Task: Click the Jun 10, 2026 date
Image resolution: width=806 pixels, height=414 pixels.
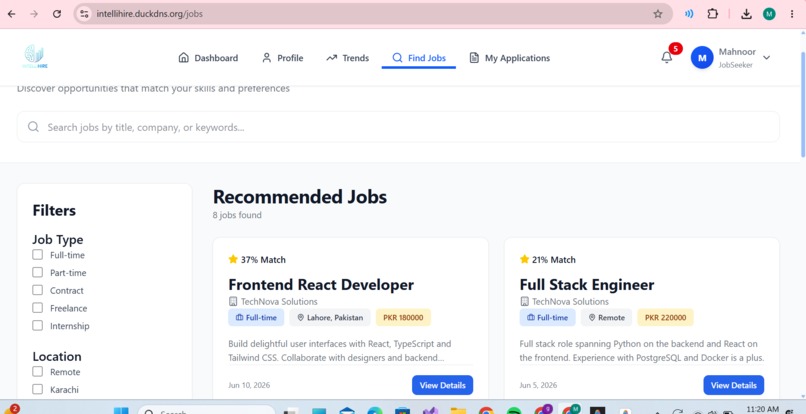Action: (x=249, y=385)
